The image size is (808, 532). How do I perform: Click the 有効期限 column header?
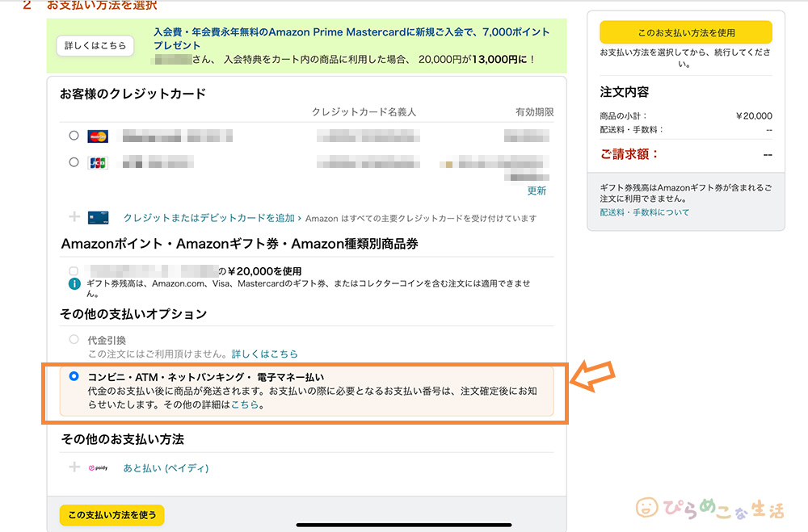[534, 111]
